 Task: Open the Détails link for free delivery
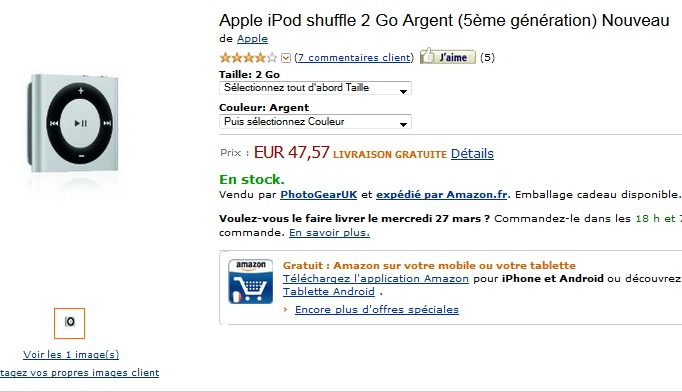472,154
